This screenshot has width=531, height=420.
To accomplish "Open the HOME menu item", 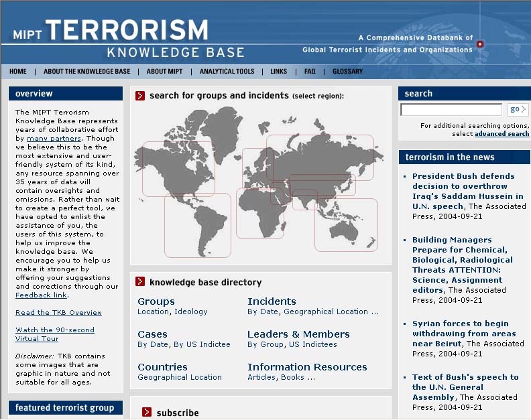I will click(x=18, y=72).
